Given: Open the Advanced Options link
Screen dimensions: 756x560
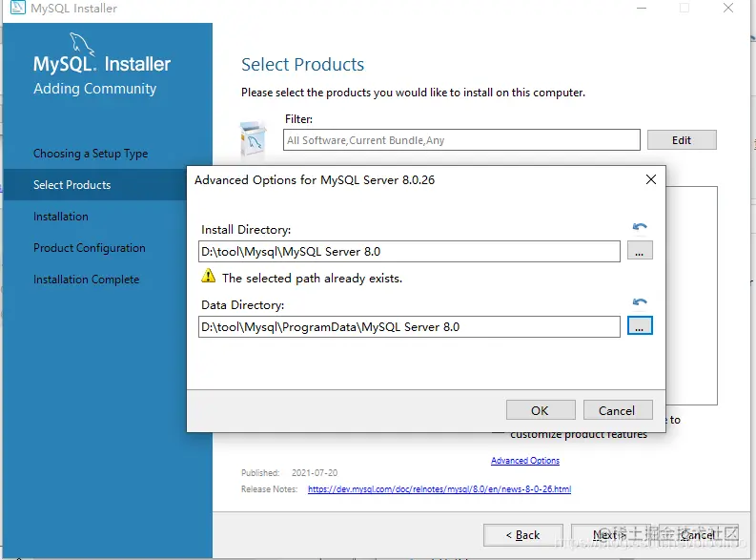Looking at the screenshot, I should [x=525, y=461].
